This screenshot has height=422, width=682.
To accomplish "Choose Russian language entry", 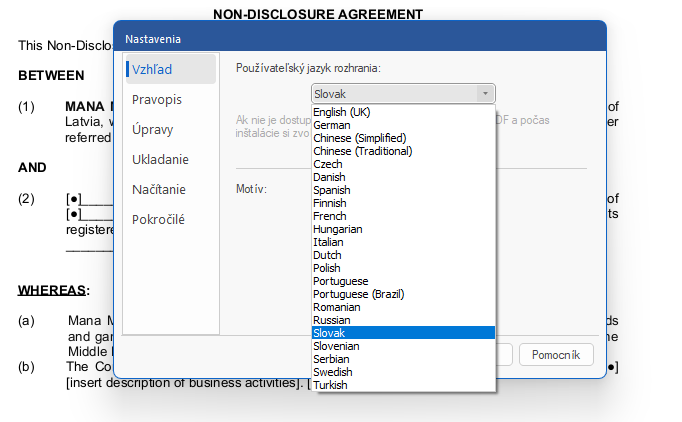I will click(x=403, y=321).
